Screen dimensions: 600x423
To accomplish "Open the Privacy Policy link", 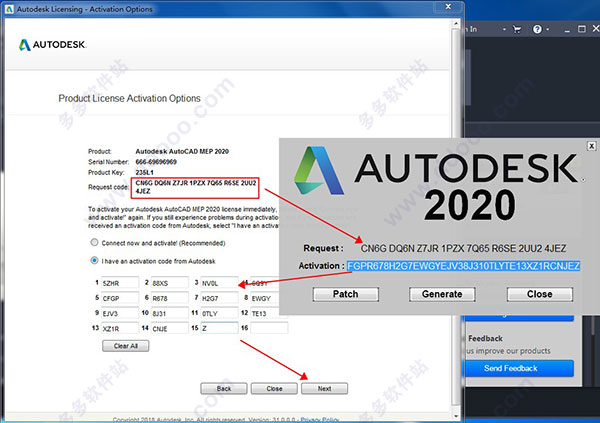I will [x=320, y=420].
